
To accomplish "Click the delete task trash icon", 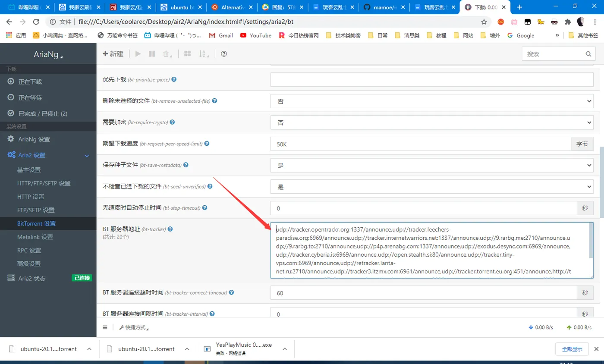I will click(x=167, y=54).
